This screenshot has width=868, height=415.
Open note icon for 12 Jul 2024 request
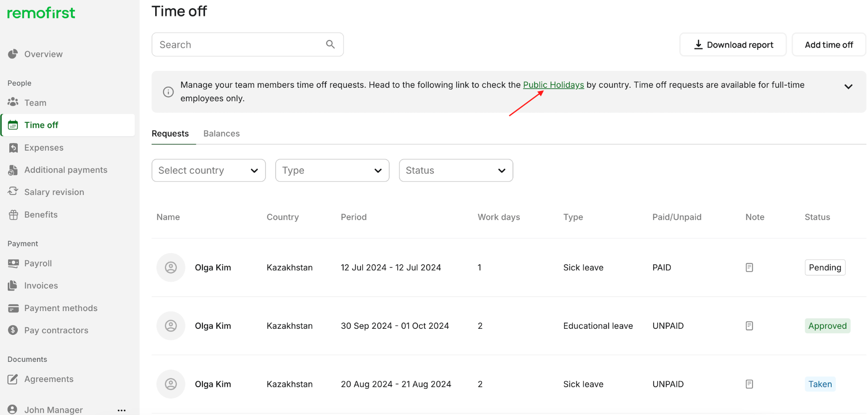pos(749,267)
